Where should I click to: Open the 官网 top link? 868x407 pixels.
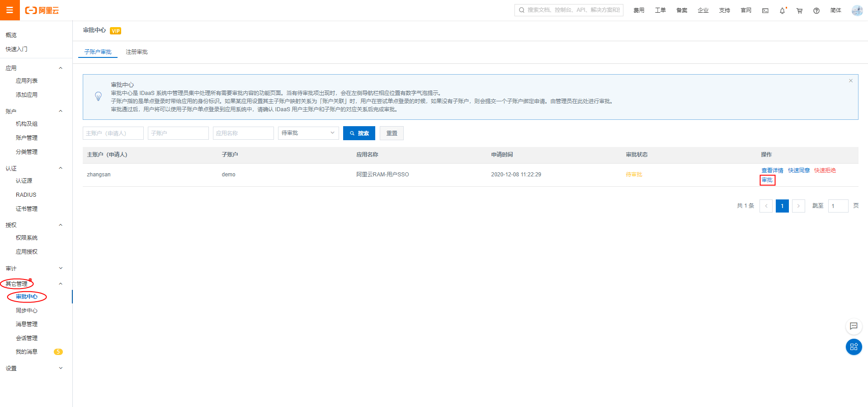[746, 10]
